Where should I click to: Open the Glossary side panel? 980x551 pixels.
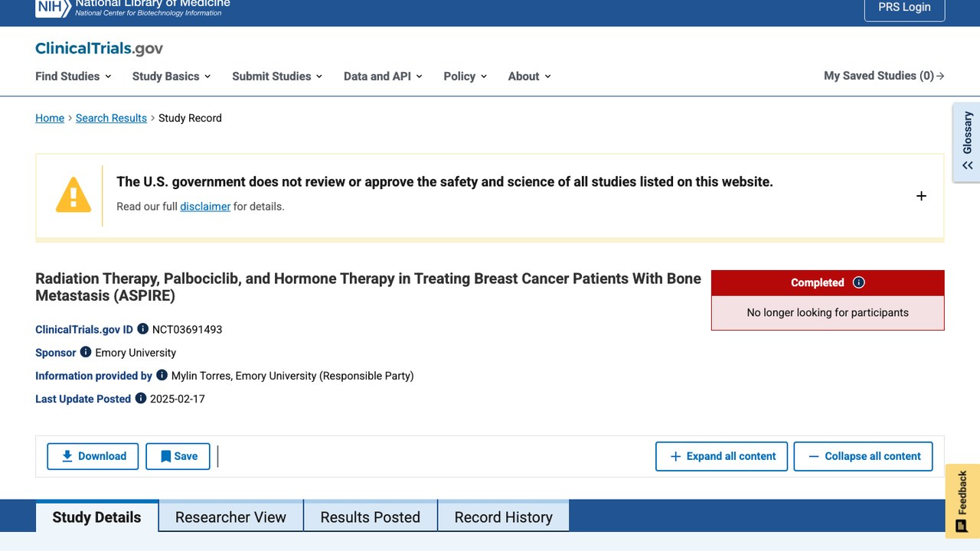(967, 142)
